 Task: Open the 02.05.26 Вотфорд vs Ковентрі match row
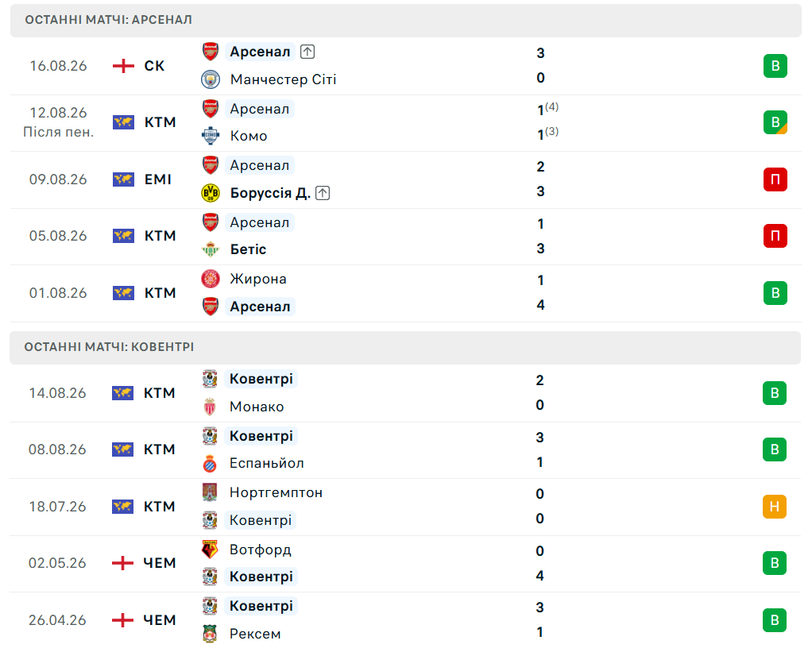405,564
